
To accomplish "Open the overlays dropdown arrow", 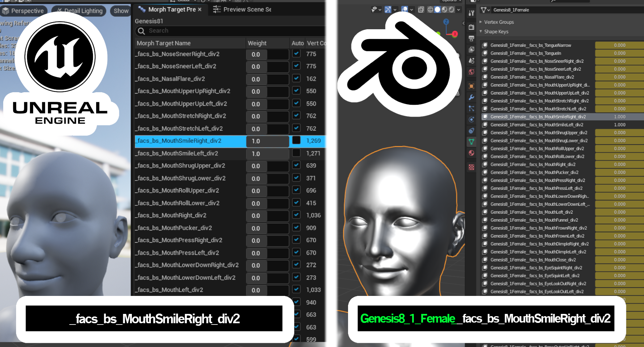I will 412,10.
